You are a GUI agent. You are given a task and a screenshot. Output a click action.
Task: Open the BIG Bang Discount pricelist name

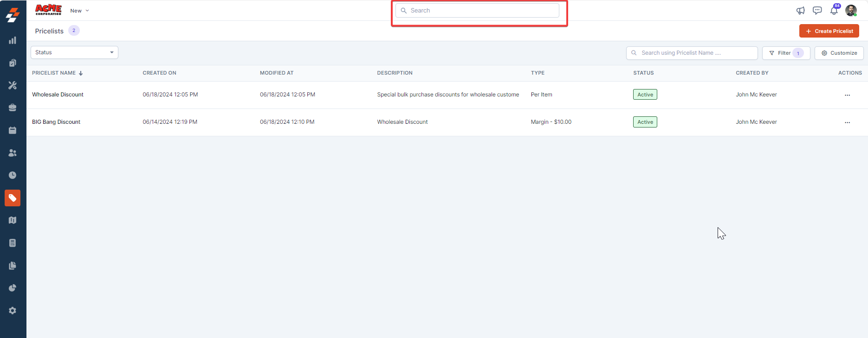click(x=56, y=122)
